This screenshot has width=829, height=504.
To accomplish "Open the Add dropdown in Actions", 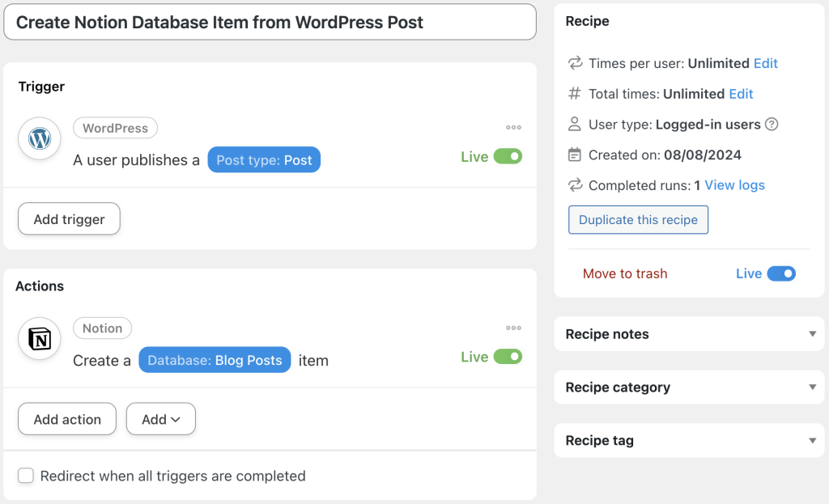I will coord(160,419).
